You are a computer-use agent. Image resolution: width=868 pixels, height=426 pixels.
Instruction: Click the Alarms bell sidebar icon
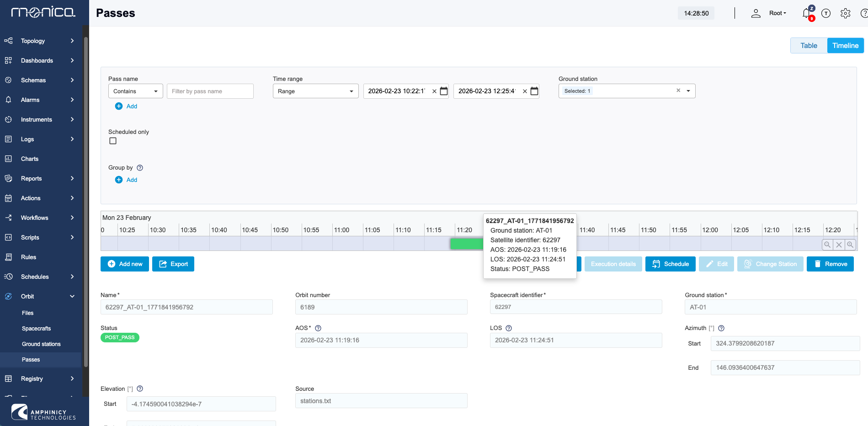[x=8, y=100]
